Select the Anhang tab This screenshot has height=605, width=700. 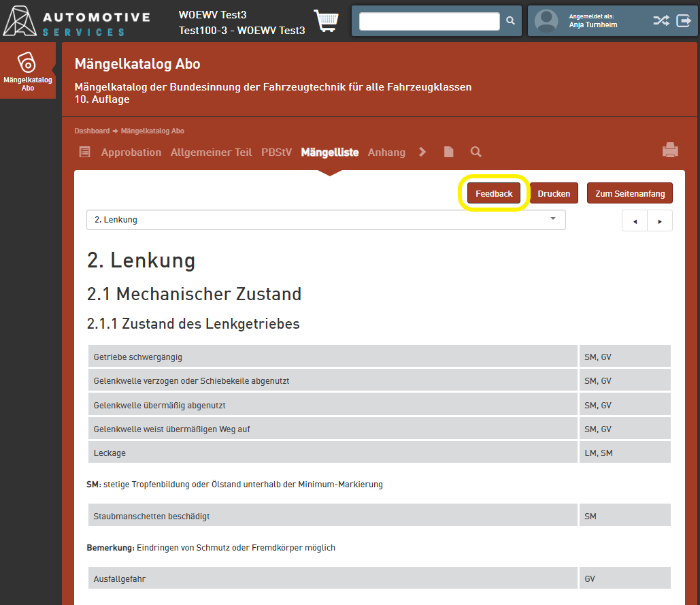(x=386, y=152)
